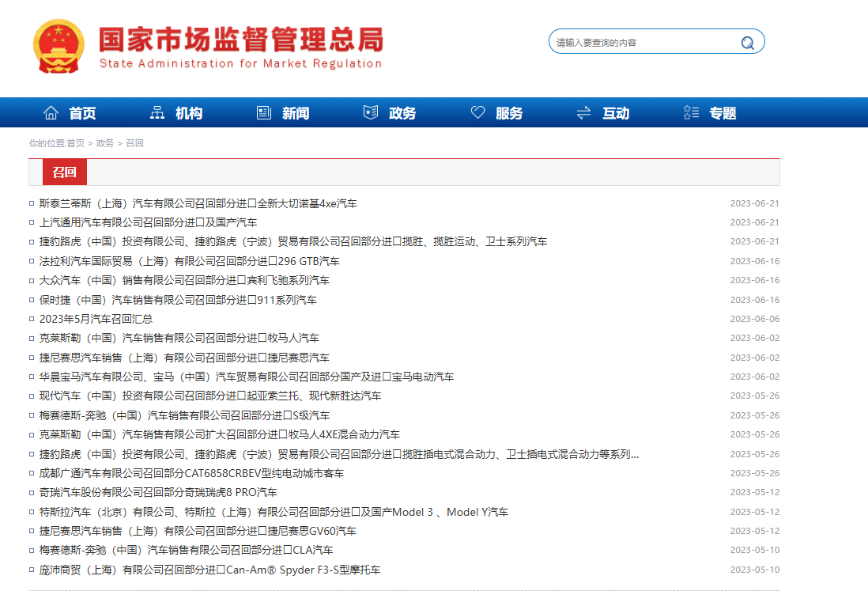Open 大众汽车 宾利飞驰 recall notice

pyautogui.click(x=183, y=280)
